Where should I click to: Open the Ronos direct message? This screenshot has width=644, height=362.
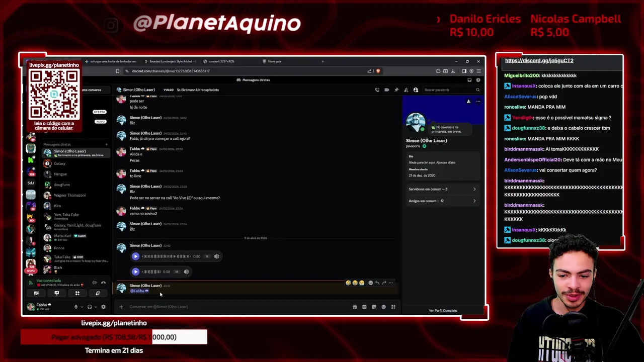pyautogui.click(x=75, y=248)
